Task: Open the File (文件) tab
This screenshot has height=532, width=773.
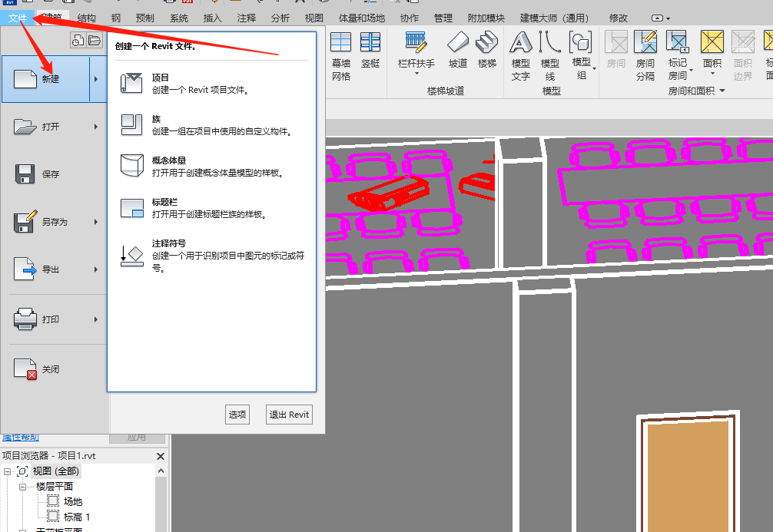Action: 18,18
